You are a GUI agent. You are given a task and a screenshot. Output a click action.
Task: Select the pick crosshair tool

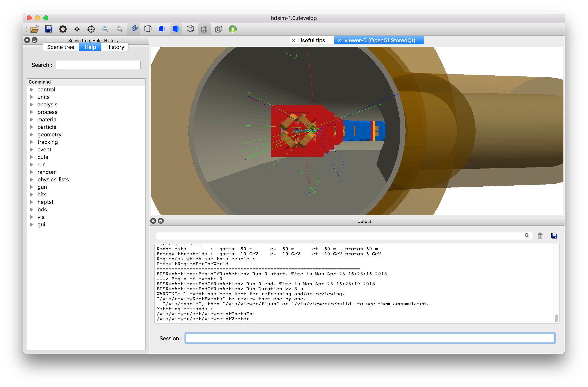coord(91,29)
